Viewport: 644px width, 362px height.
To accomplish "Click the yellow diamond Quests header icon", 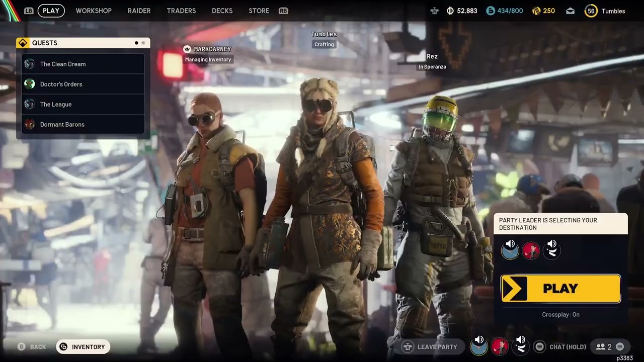I will (23, 43).
